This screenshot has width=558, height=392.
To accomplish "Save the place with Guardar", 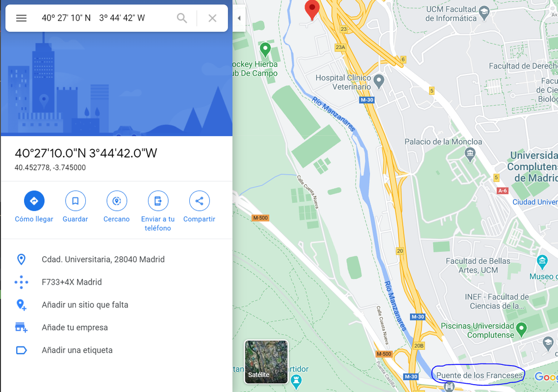I will [x=76, y=201].
